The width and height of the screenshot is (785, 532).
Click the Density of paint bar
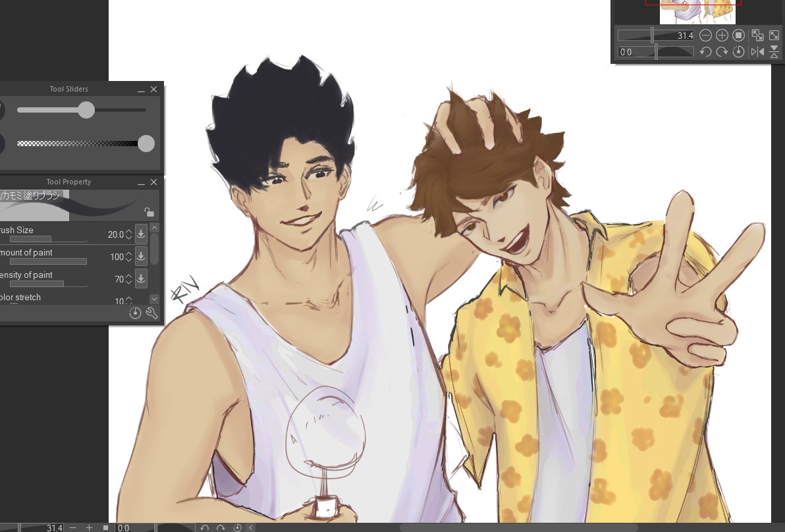tap(48, 284)
